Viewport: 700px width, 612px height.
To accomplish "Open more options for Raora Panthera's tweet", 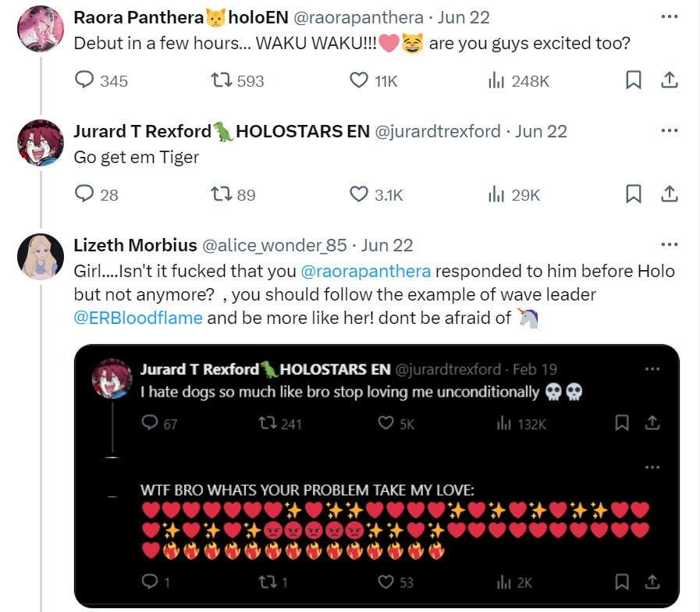I will point(670,17).
